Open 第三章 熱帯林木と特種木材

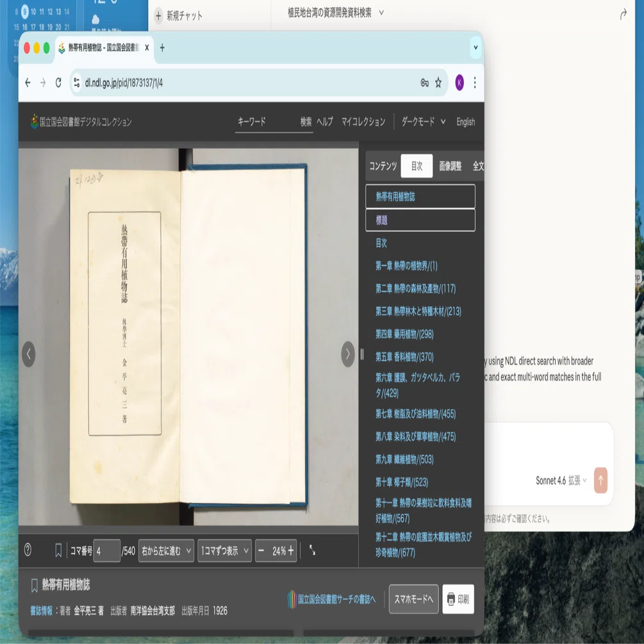(418, 311)
